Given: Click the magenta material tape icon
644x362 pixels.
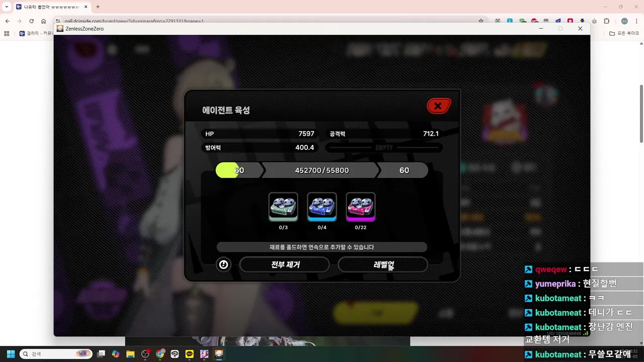Looking at the screenshot, I should 361,207.
